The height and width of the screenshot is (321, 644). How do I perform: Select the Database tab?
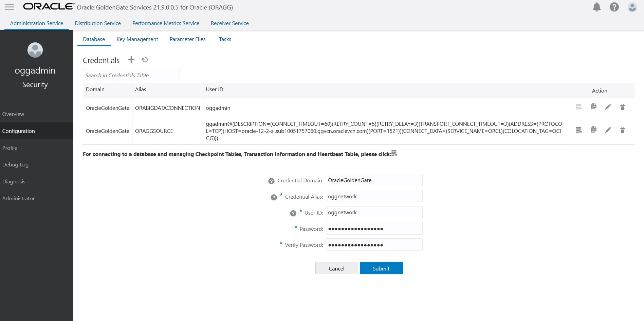pyautogui.click(x=94, y=39)
